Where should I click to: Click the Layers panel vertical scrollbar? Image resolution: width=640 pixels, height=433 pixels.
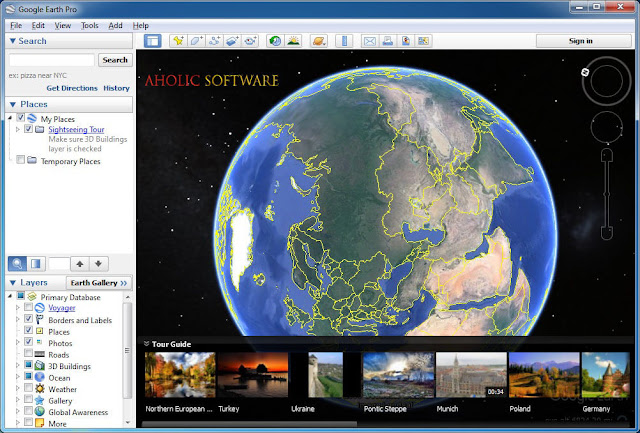point(127,350)
